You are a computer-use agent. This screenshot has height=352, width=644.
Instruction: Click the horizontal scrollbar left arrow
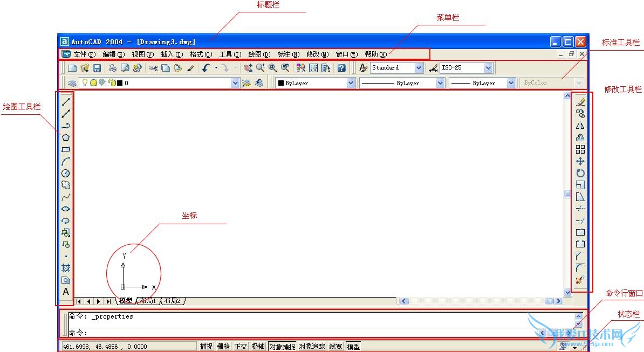click(404, 301)
